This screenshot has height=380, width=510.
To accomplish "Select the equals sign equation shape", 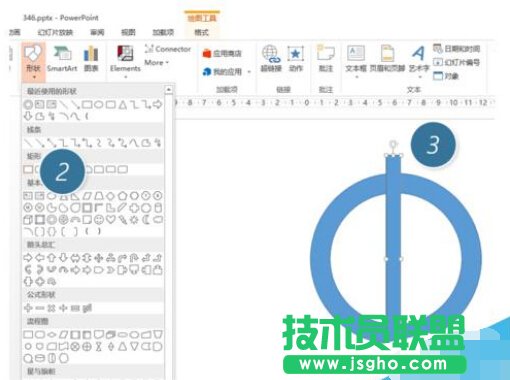I will tap(75, 308).
